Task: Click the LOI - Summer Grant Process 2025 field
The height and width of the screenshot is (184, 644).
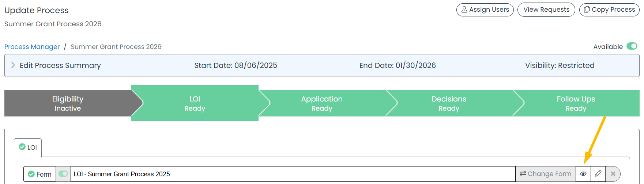Action: point(293,174)
